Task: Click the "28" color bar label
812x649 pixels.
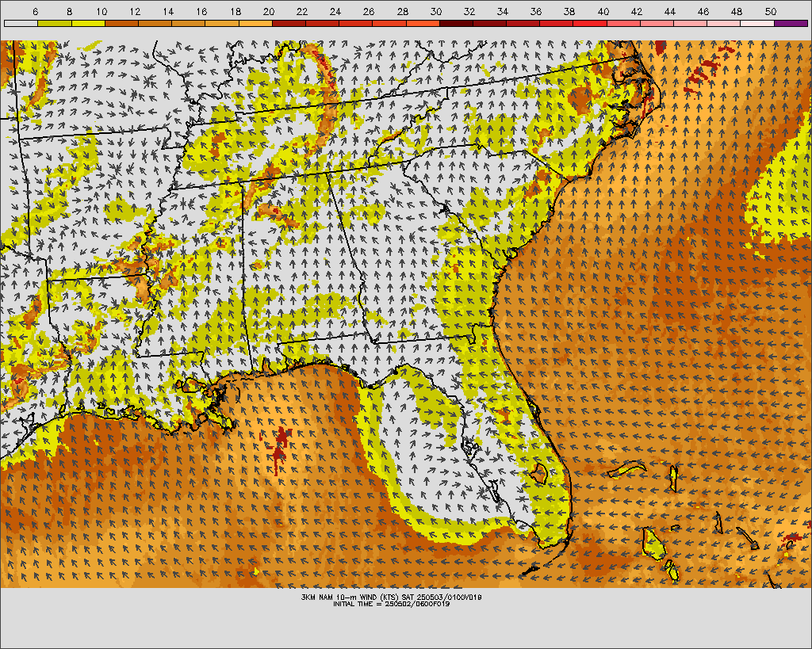Action: click(x=403, y=11)
